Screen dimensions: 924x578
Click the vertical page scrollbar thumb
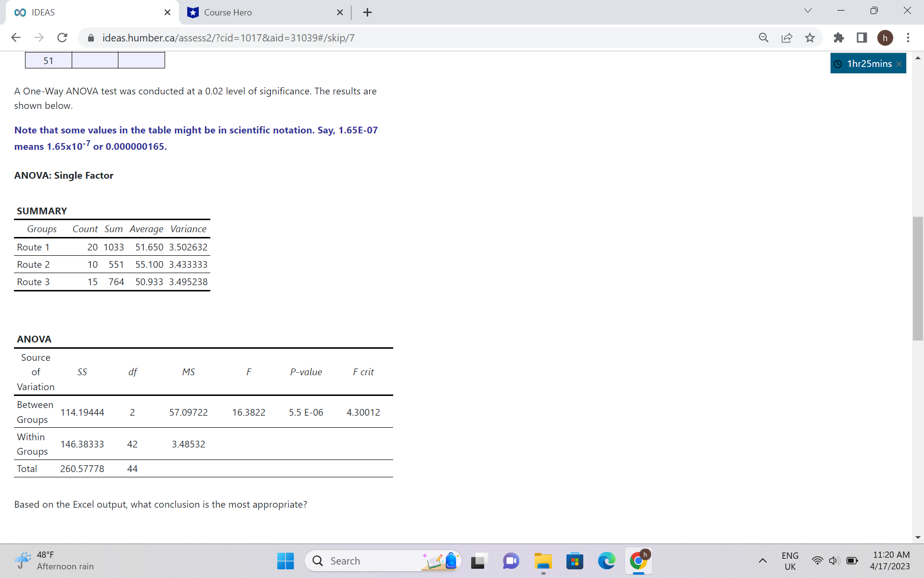click(x=918, y=279)
